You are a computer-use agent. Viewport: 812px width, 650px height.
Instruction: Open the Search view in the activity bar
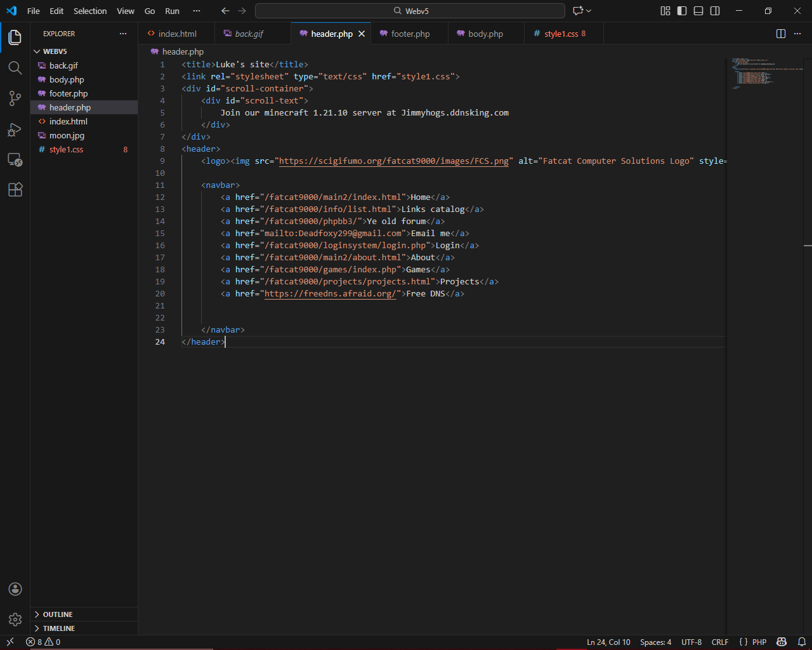click(x=15, y=68)
